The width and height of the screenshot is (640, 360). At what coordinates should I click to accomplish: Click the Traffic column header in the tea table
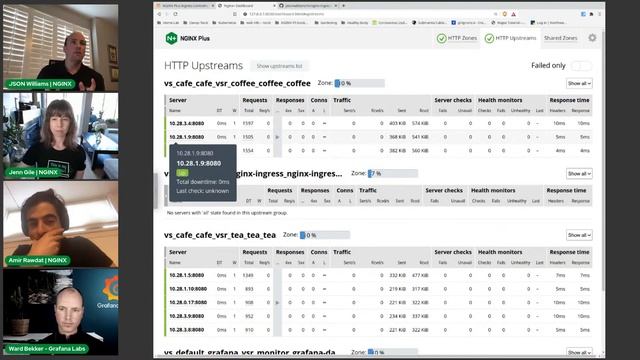(342, 252)
